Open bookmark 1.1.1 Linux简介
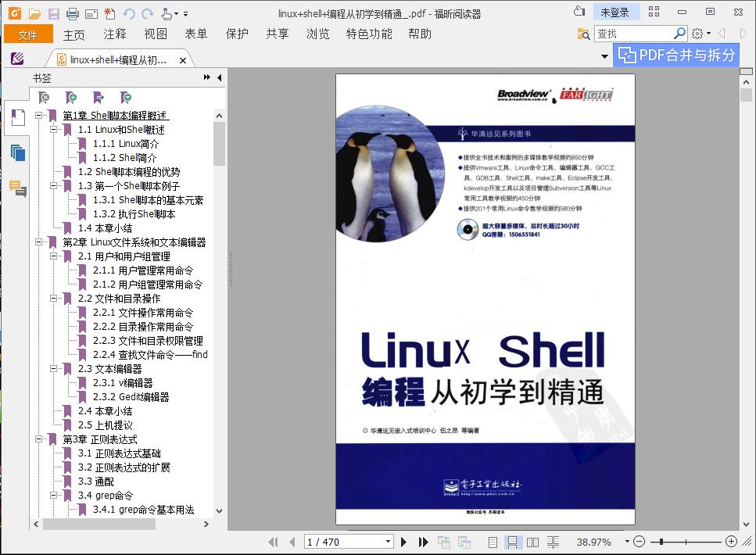Viewport: 756px width, 555px height. [x=126, y=144]
